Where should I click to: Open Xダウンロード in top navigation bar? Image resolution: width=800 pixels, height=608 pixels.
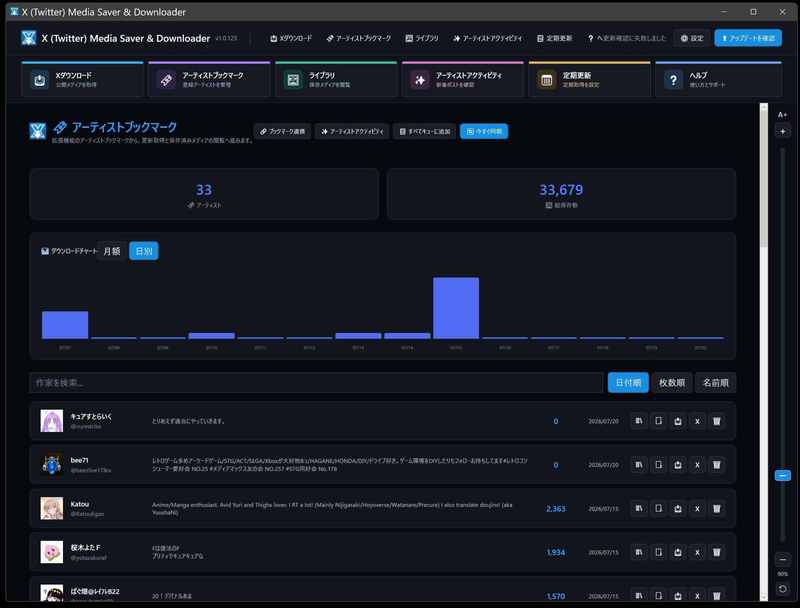click(290, 38)
